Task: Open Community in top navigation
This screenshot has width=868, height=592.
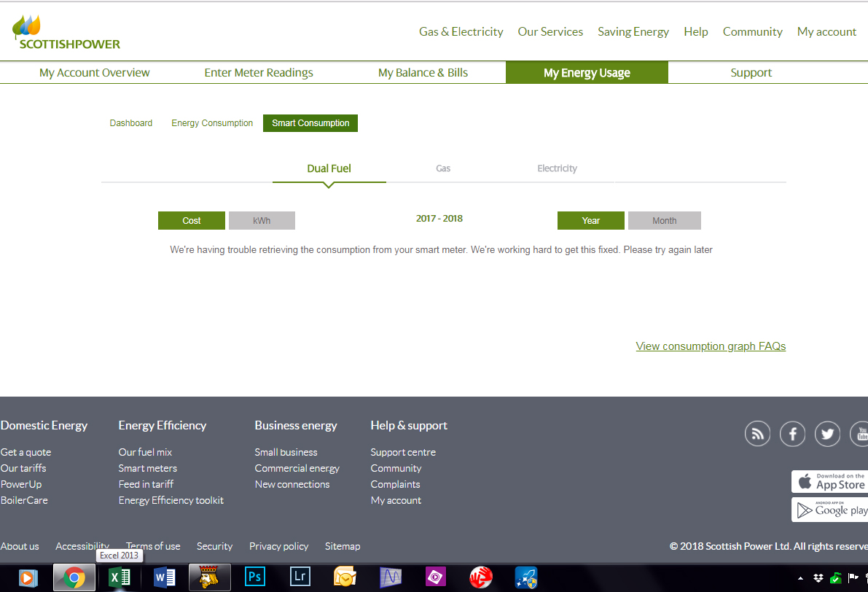Action: coord(752,31)
